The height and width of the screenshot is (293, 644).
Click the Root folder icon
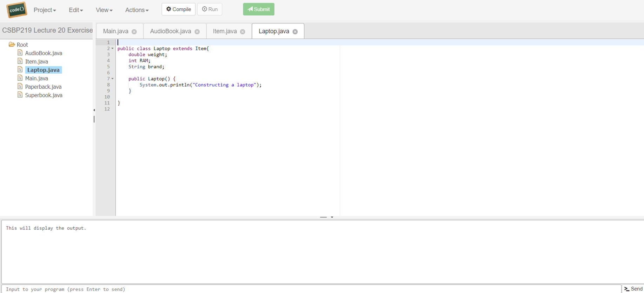pyautogui.click(x=12, y=45)
